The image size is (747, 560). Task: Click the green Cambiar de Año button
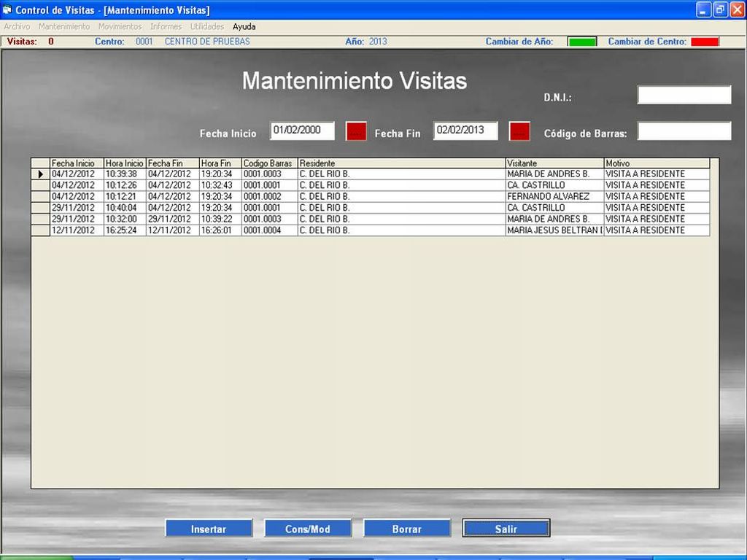581,42
